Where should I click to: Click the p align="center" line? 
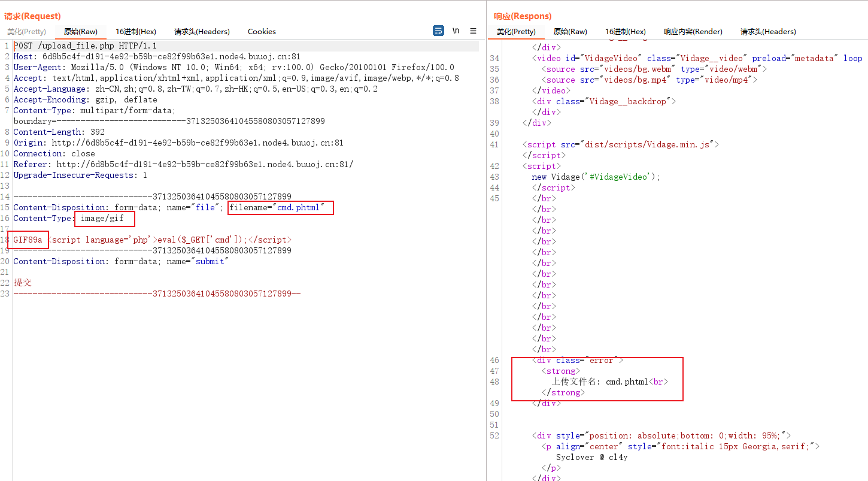coord(680,446)
